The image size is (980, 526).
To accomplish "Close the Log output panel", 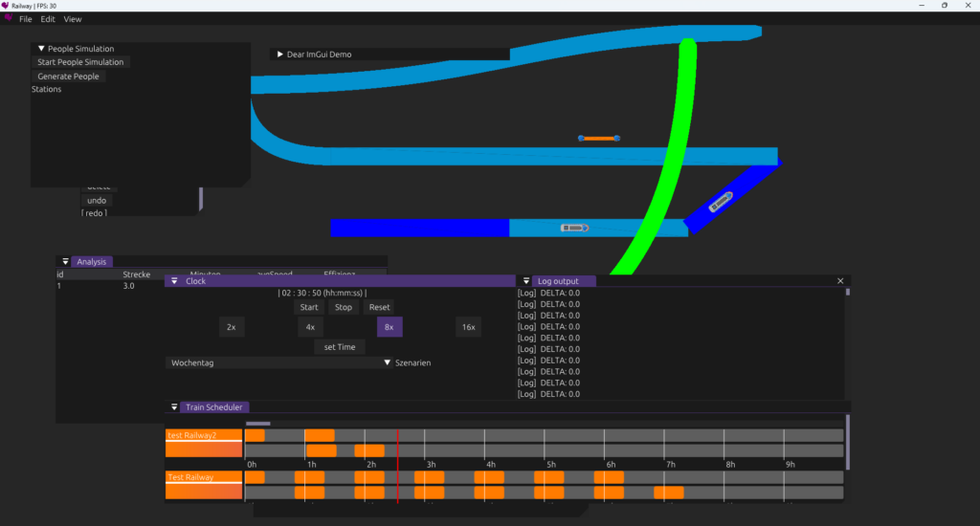I will [x=840, y=281].
